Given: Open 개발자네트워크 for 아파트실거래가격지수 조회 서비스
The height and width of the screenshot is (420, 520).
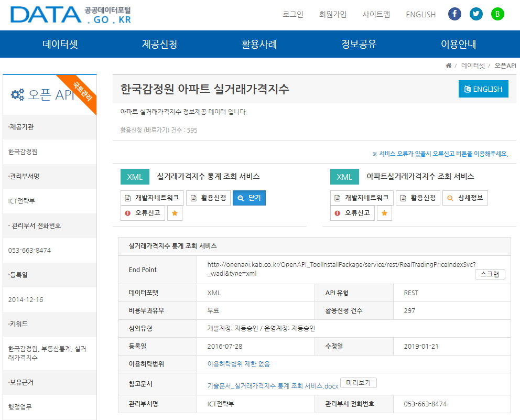Looking at the screenshot, I should tap(362, 198).
